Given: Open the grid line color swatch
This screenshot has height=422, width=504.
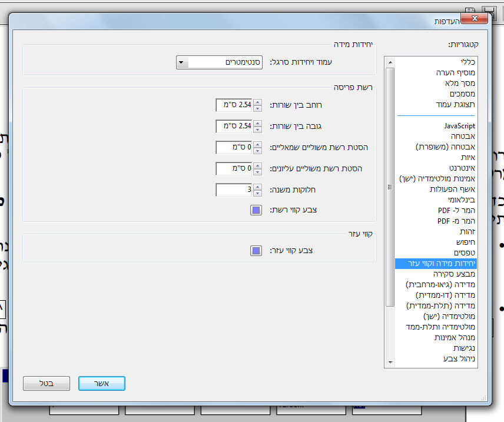Looking at the screenshot, I should tap(256, 210).
